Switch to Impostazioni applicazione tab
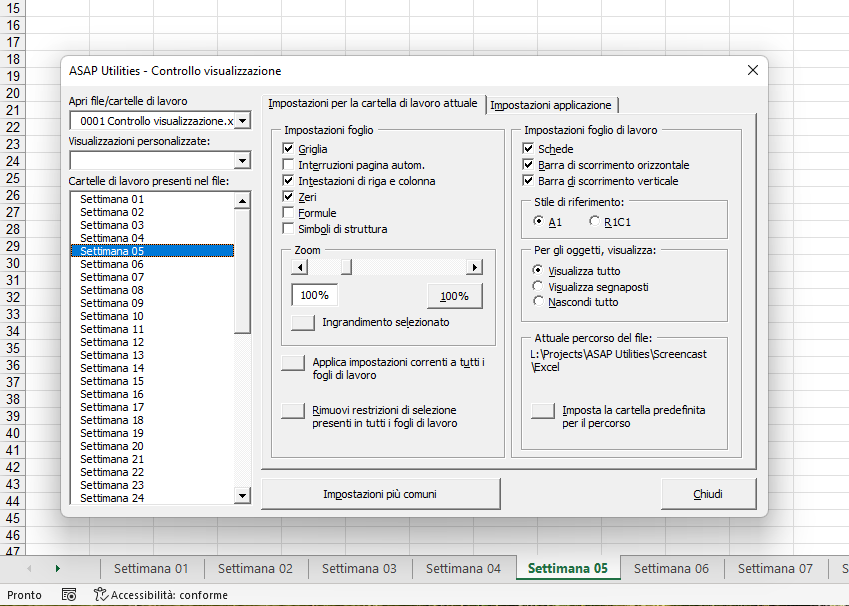Image resolution: width=849 pixels, height=606 pixels. (x=551, y=105)
